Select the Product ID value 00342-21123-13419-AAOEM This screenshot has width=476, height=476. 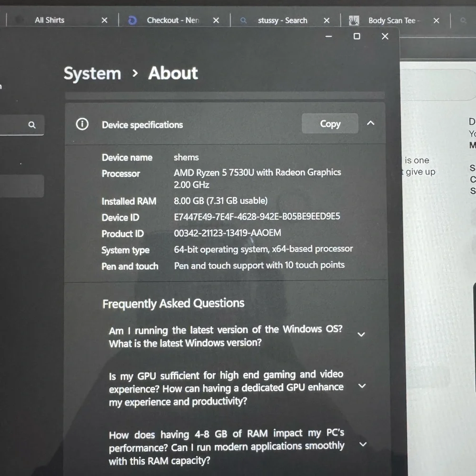[x=228, y=233]
